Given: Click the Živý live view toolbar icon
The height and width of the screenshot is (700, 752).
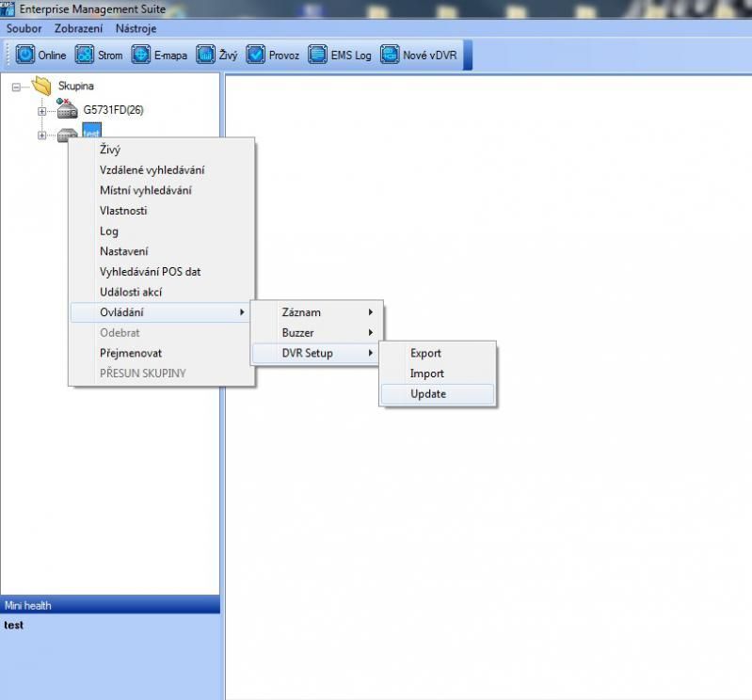Looking at the screenshot, I should coord(205,55).
